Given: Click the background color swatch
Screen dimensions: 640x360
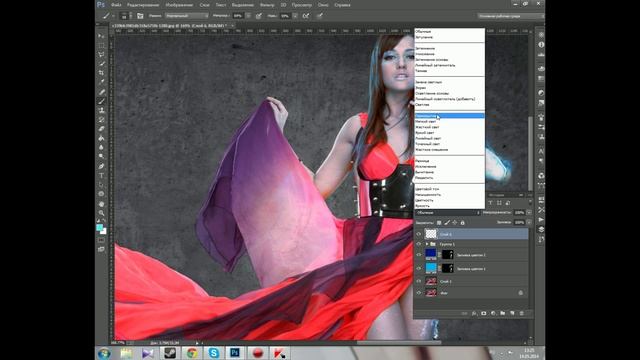Looking at the screenshot, I should pos(104,231).
